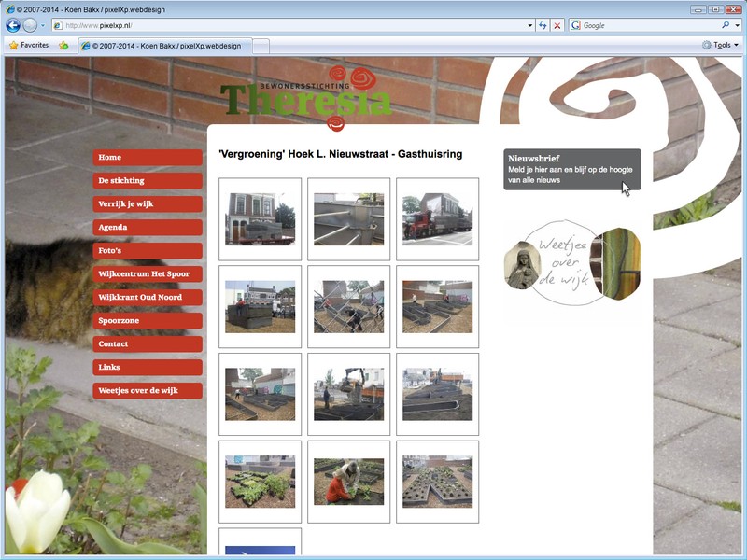Open the Tools menu dropdown
The height and width of the screenshot is (560, 747).
tap(720, 45)
